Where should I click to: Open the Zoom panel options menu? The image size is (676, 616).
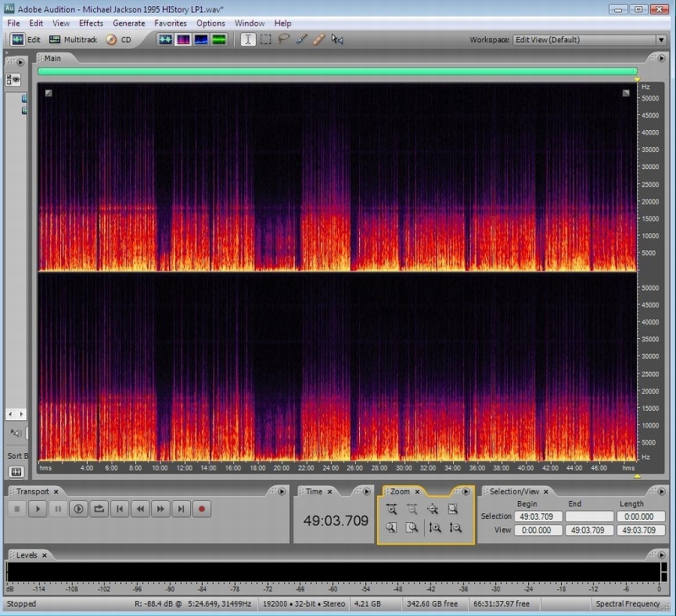466,492
